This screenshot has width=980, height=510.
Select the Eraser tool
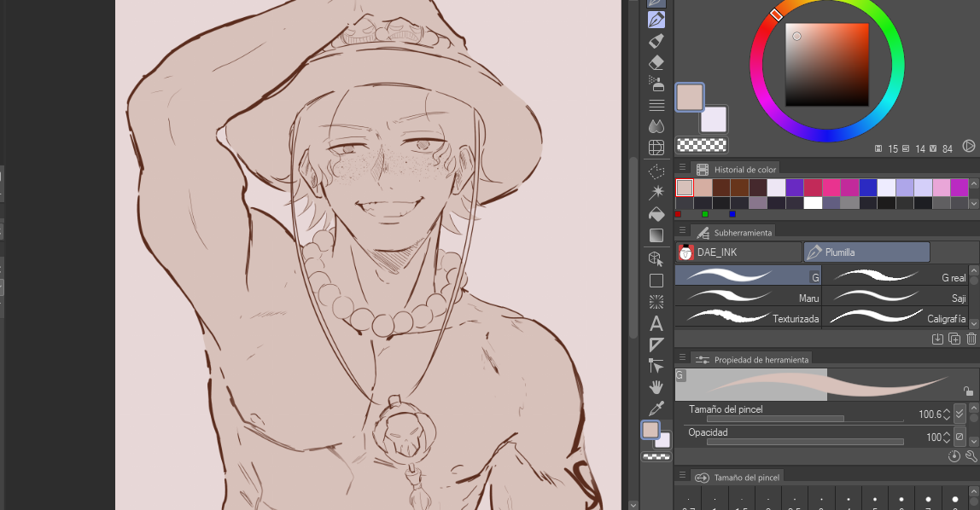656,62
